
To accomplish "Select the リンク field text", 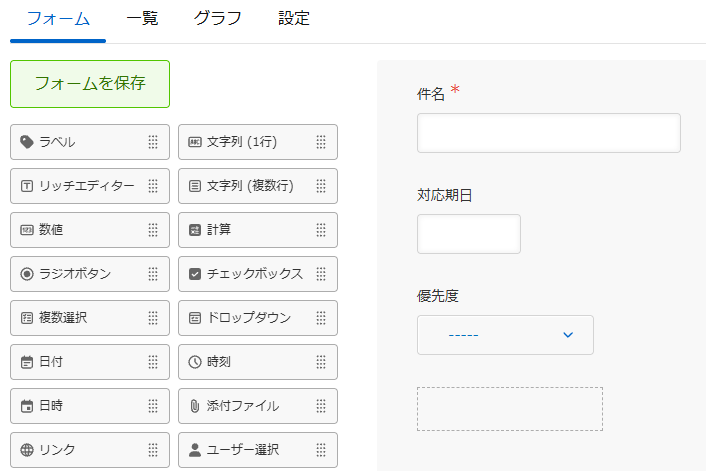I will [57, 450].
